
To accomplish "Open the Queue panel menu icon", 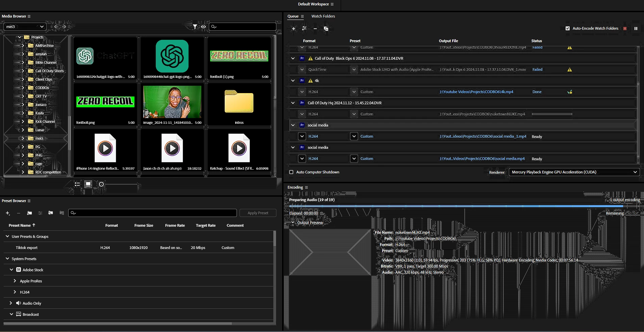I will point(302,16).
